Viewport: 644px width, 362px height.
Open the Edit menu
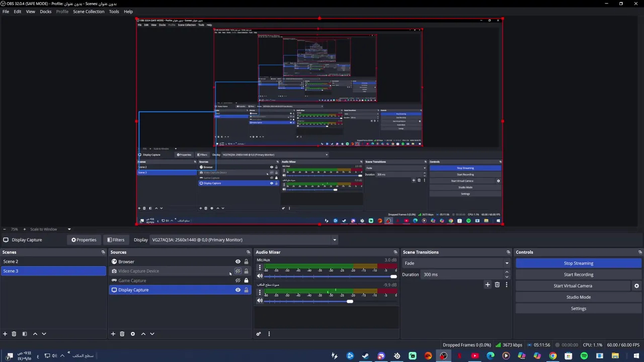18,12
